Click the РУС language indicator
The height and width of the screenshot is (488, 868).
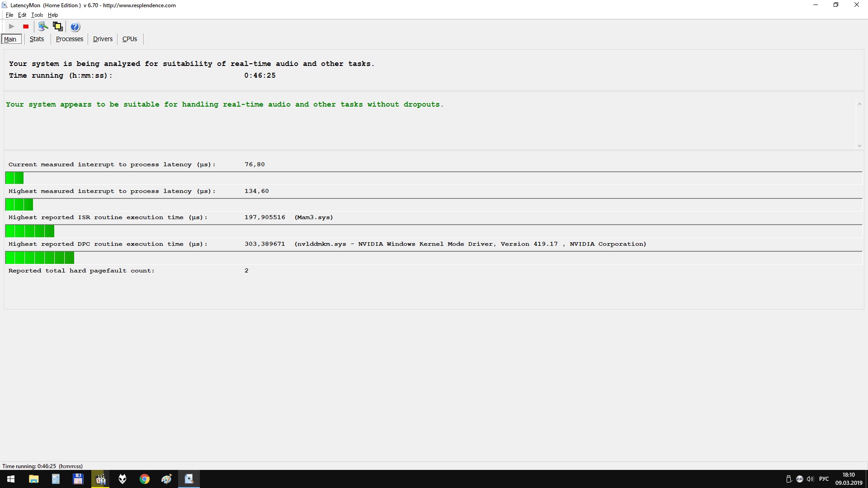click(824, 479)
